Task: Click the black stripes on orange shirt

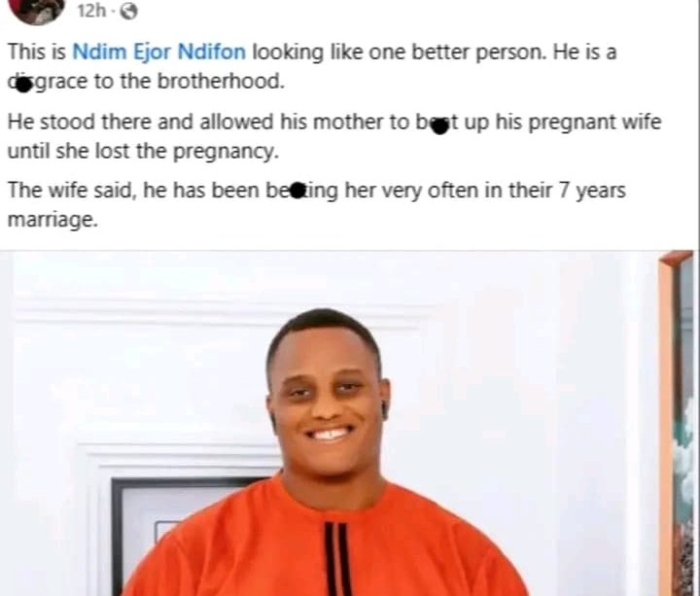Action: coord(335,558)
